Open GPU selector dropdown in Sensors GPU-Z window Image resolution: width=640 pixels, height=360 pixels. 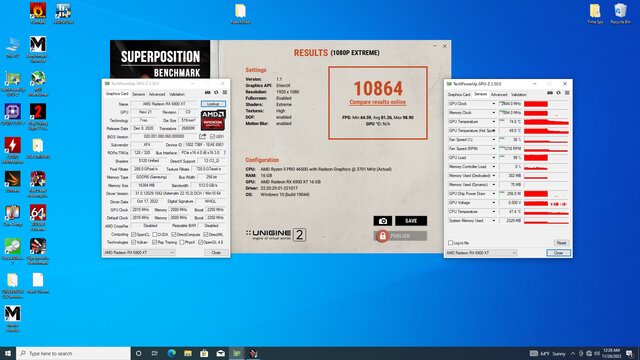click(x=481, y=253)
